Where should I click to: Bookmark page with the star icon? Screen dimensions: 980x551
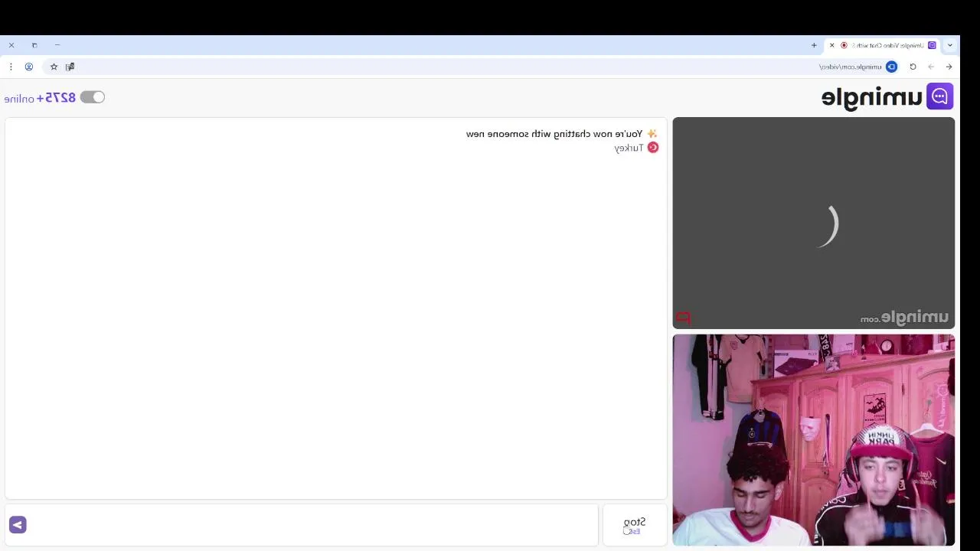click(x=54, y=67)
